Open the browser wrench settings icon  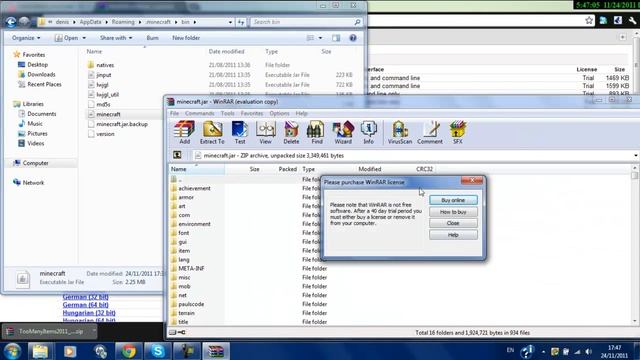pyautogui.click(x=632, y=20)
